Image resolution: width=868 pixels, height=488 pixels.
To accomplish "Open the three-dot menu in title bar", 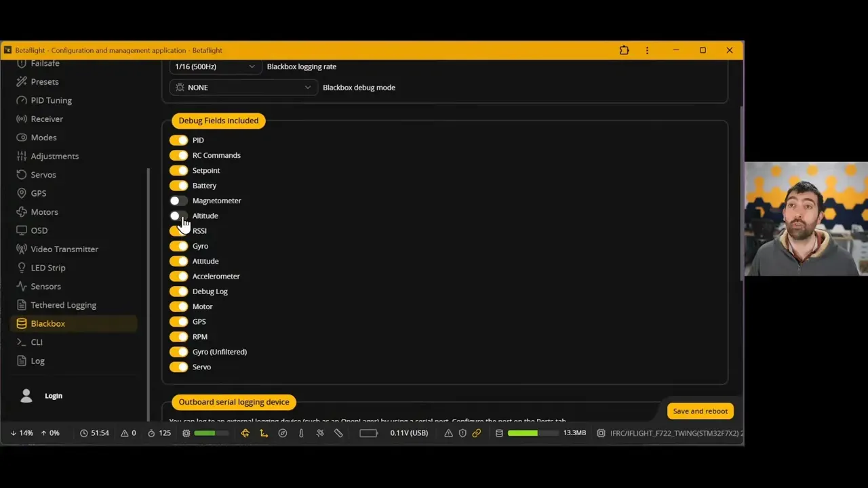I will (647, 50).
